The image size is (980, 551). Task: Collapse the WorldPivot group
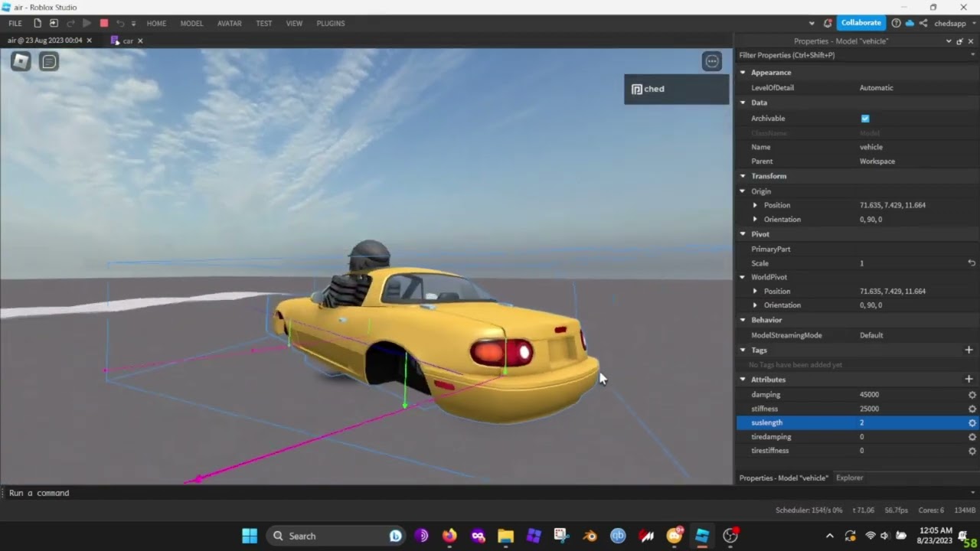coord(743,277)
